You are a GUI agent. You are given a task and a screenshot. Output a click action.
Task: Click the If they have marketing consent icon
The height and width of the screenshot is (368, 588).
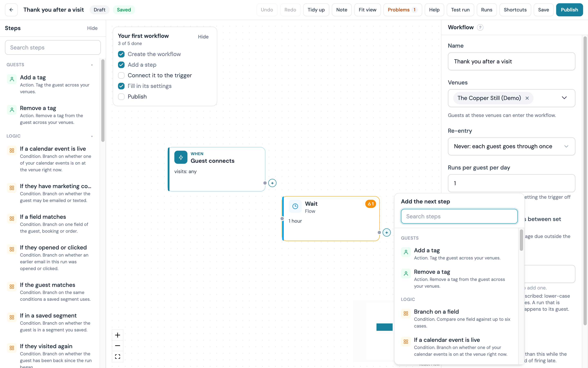12,188
